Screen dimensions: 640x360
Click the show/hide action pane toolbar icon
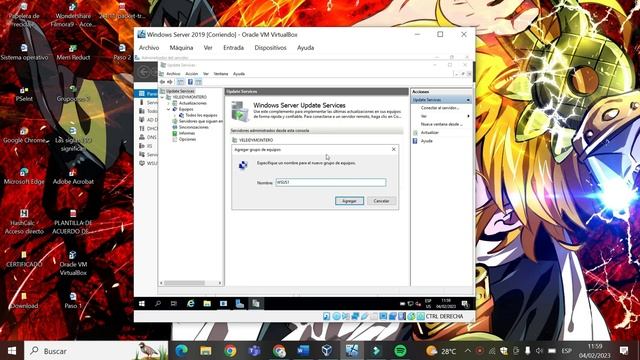click(x=198, y=82)
